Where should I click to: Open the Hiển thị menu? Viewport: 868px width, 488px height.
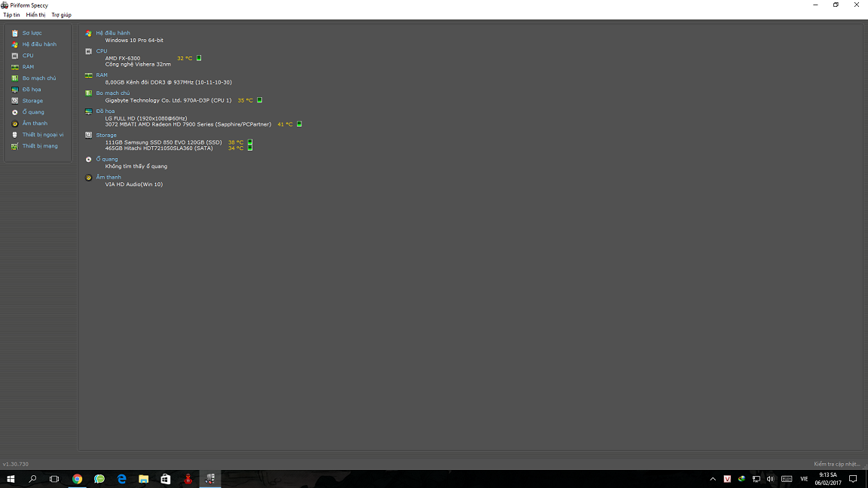click(x=35, y=15)
